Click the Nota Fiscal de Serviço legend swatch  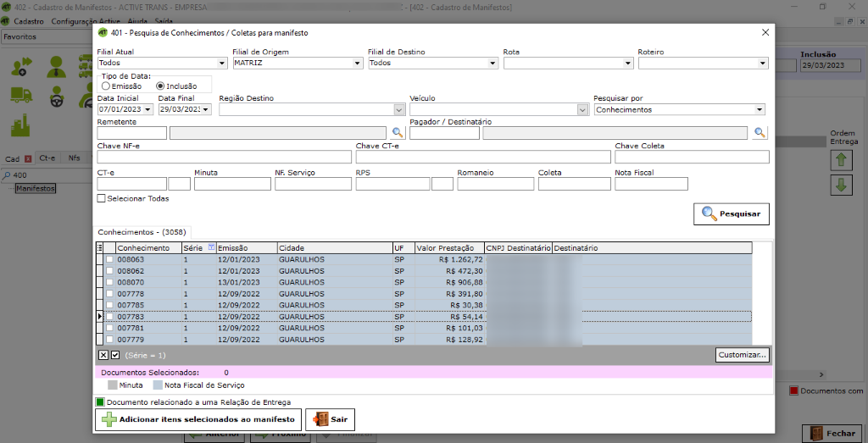tap(157, 385)
